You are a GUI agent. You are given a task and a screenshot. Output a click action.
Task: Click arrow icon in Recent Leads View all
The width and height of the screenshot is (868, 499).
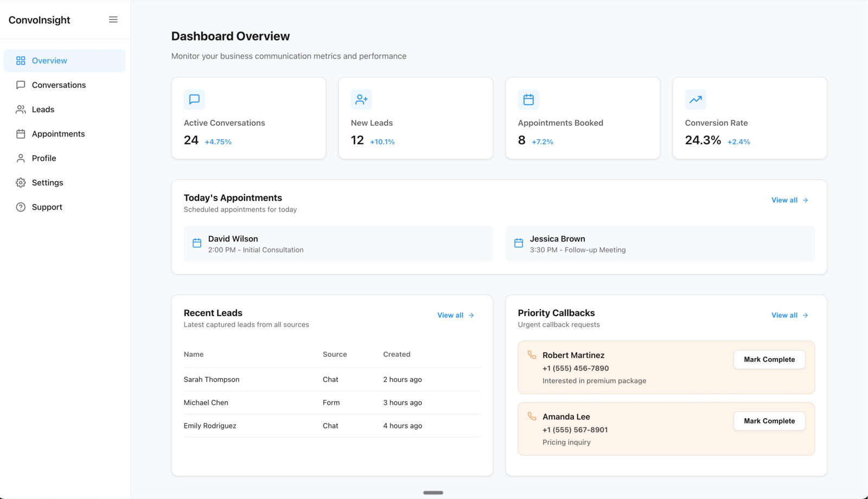471,315
